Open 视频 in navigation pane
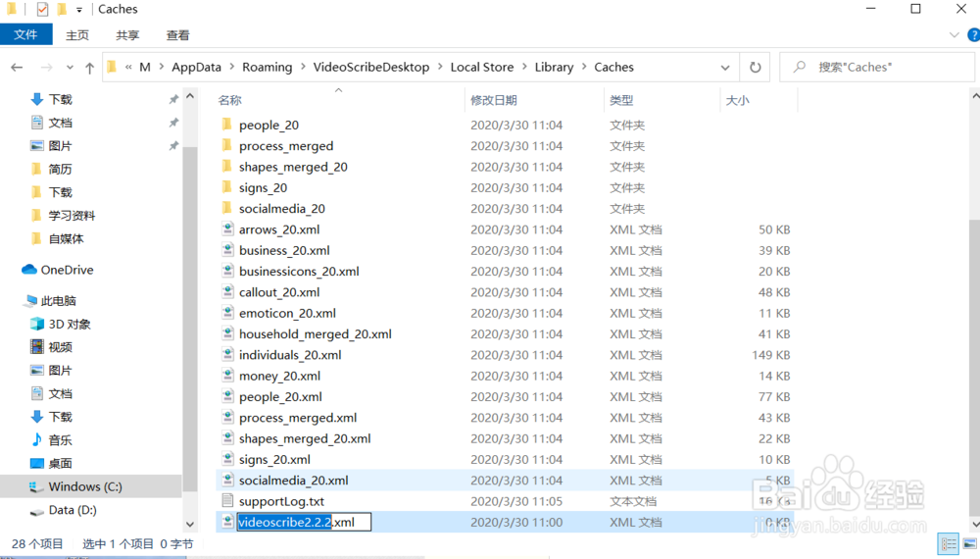The image size is (980, 559). click(x=60, y=347)
